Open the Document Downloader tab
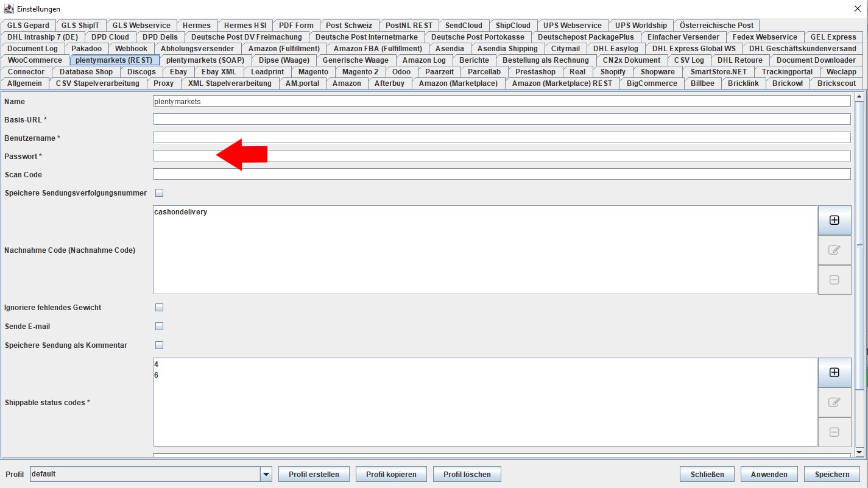 click(816, 60)
